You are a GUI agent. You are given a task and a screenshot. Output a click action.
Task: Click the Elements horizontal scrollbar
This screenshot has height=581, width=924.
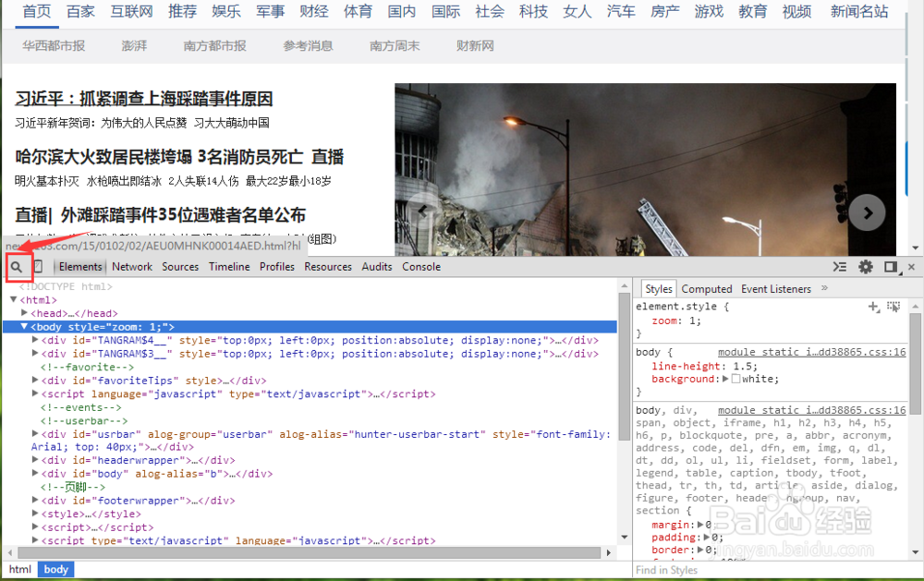tap(309, 552)
